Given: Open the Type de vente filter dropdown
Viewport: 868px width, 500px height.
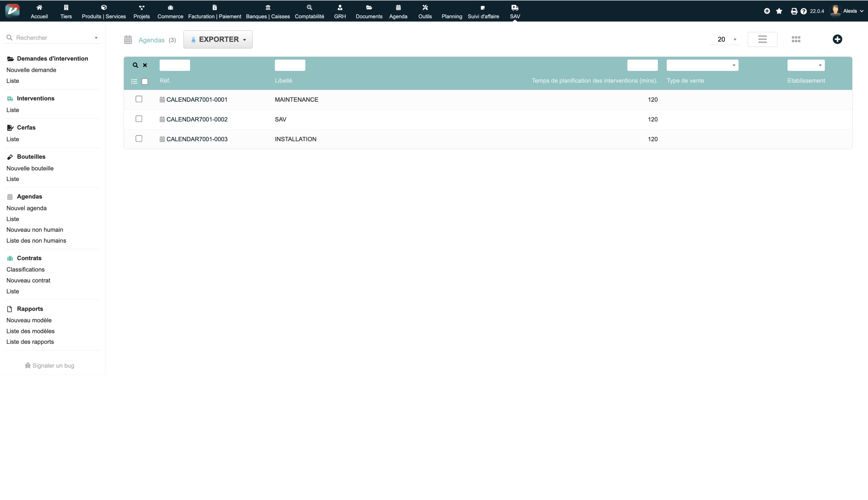Looking at the screenshot, I should tap(702, 65).
